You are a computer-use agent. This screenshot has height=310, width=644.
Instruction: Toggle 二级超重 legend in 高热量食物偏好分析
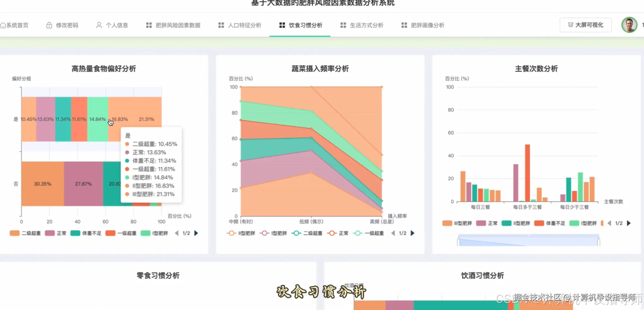click(x=25, y=233)
